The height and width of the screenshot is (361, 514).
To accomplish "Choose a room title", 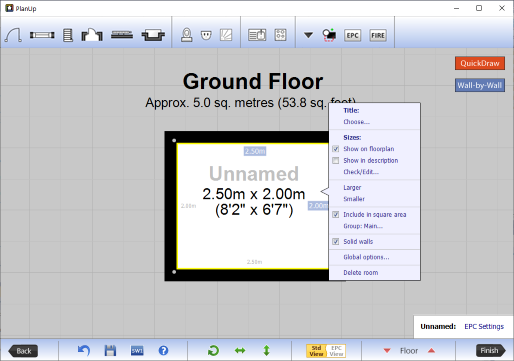I will pos(357,122).
